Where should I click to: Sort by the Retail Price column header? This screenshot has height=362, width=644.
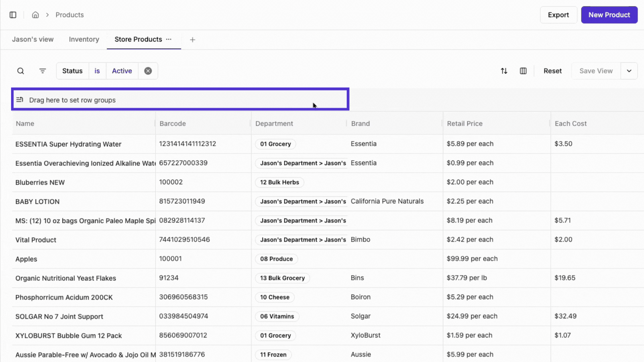[x=465, y=123]
